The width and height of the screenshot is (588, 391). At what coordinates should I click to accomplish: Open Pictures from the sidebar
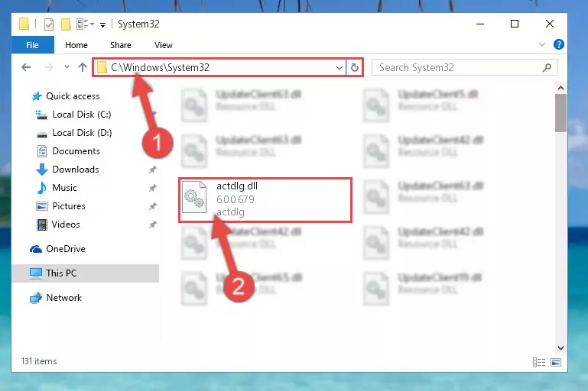69,206
